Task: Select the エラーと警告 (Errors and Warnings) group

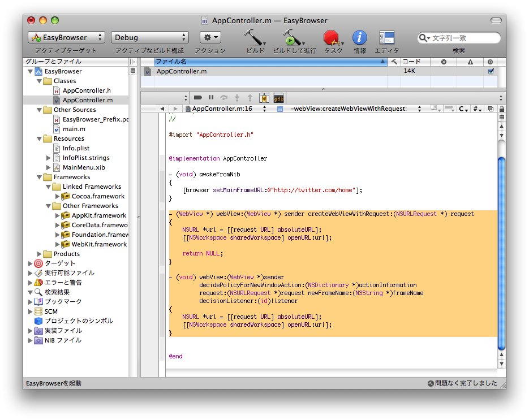Action: 63,283
